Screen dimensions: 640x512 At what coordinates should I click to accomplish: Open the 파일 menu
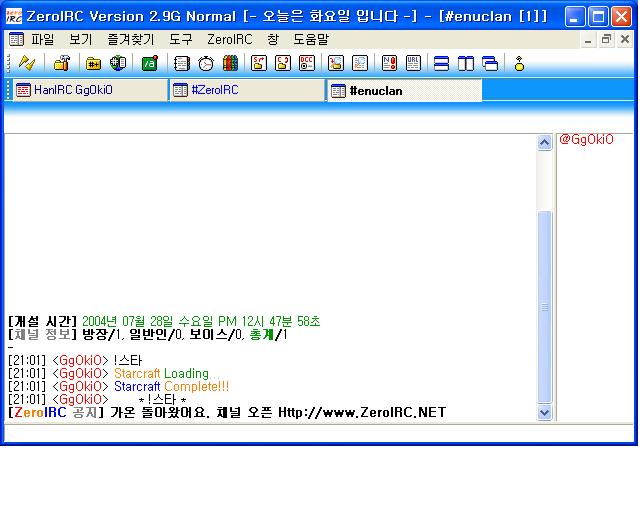pyautogui.click(x=43, y=39)
